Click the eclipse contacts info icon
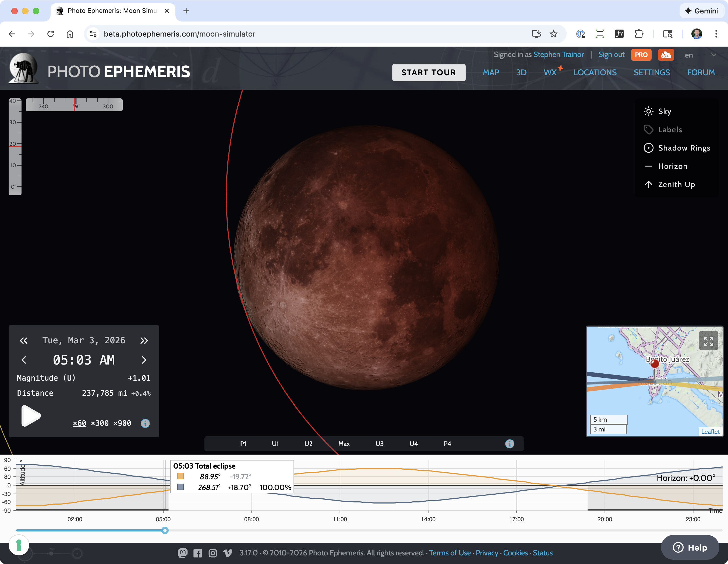Image resolution: width=728 pixels, height=564 pixels. [x=509, y=443]
